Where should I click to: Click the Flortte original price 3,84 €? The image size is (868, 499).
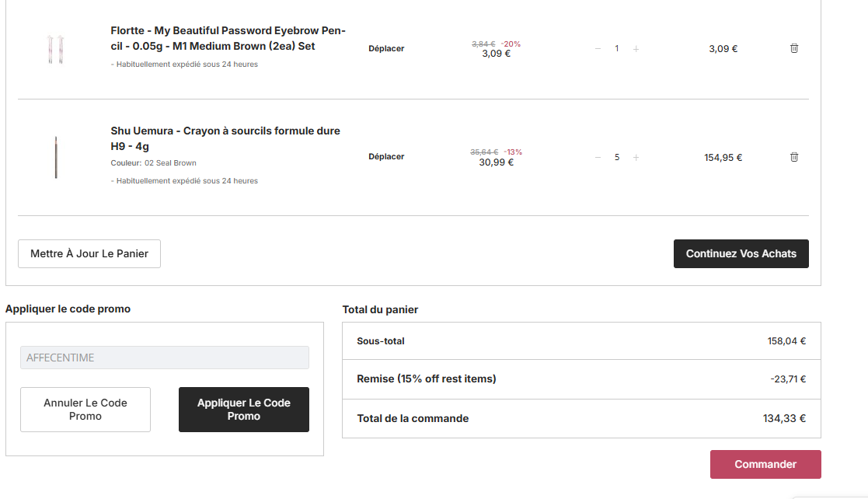(483, 44)
